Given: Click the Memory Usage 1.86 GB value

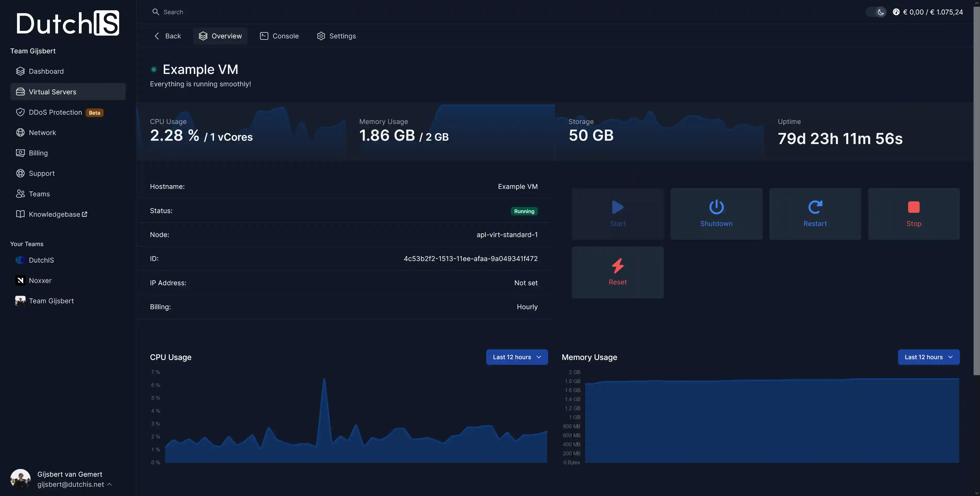Looking at the screenshot, I should tap(387, 135).
